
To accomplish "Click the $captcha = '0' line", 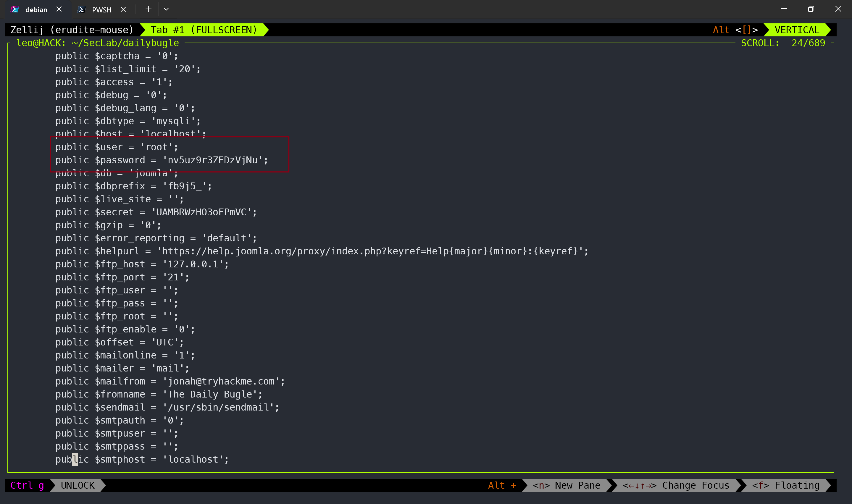I will [117, 56].
